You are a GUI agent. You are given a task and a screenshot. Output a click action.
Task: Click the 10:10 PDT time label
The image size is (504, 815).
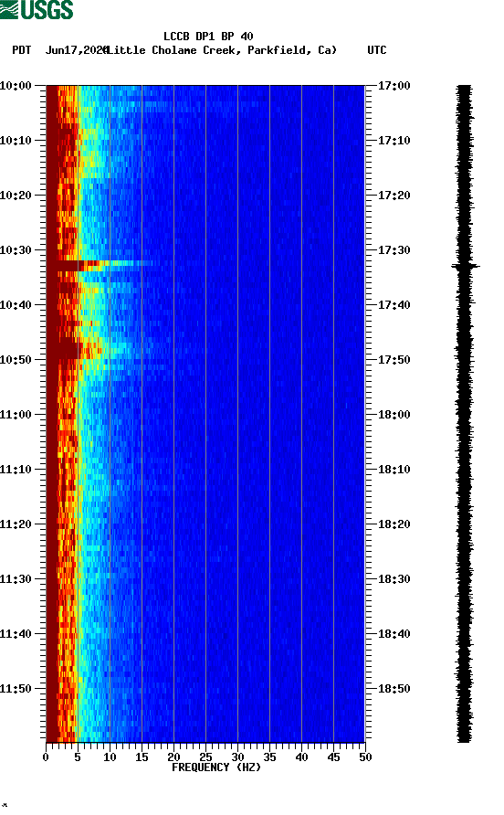[16, 141]
